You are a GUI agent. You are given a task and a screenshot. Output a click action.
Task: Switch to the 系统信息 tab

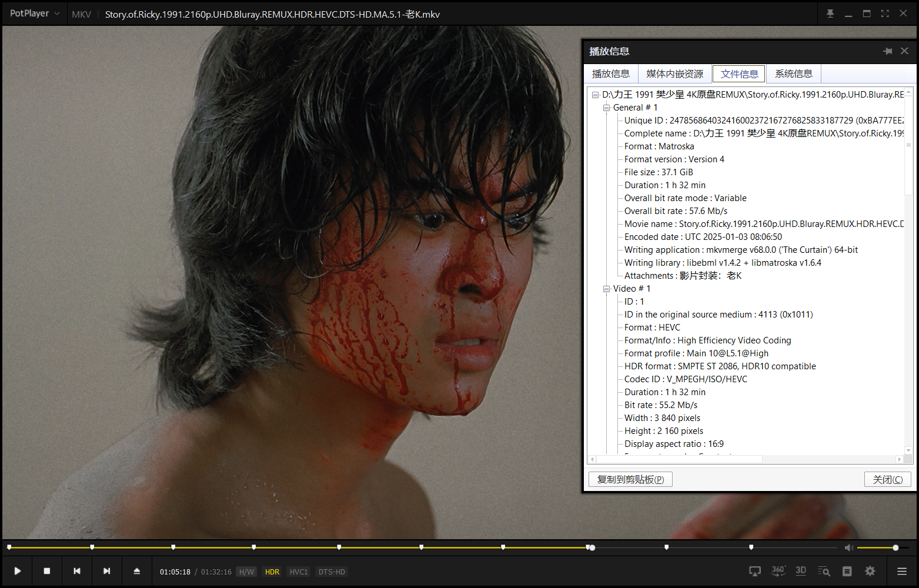pos(794,74)
